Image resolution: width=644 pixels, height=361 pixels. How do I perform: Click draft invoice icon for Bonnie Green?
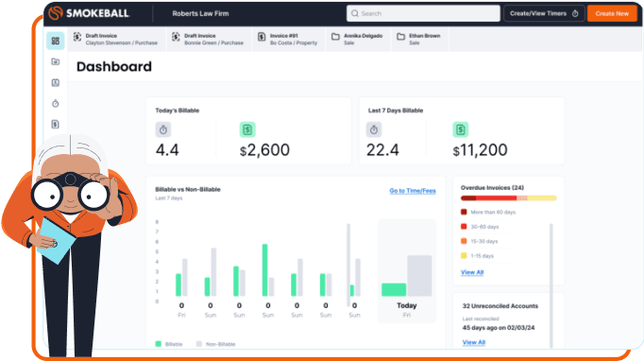click(x=176, y=37)
